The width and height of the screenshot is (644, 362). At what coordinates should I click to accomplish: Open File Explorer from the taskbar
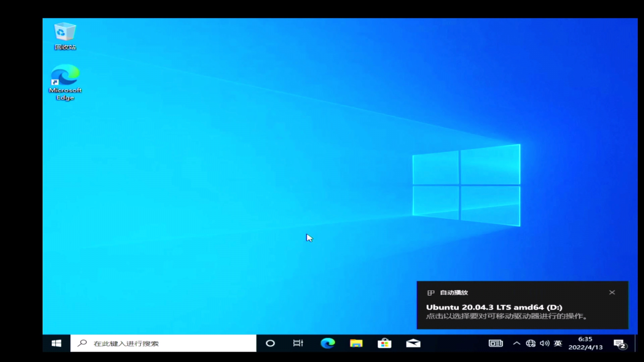pos(356,343)
